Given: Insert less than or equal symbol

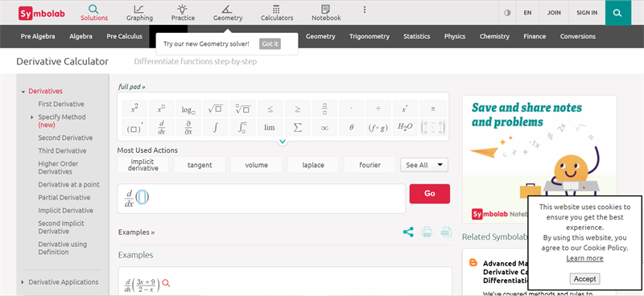Looking at the screenshot, I should pyautogui.click(x=270, y=109).
